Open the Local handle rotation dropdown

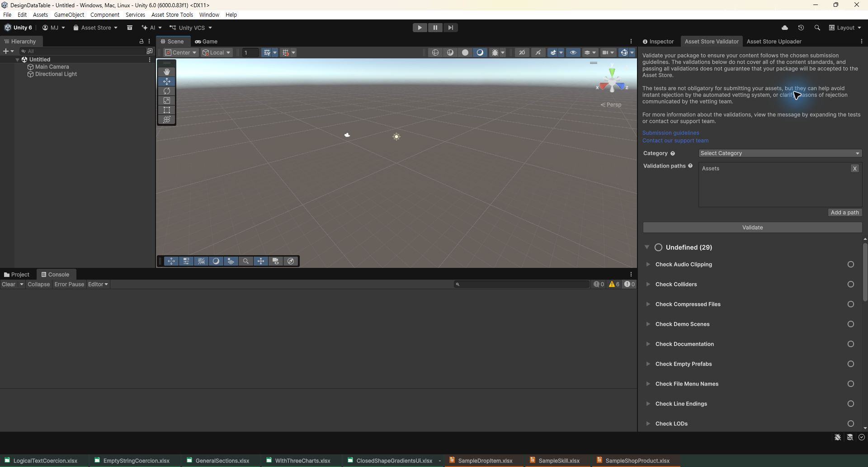click(x=217, y=52)
